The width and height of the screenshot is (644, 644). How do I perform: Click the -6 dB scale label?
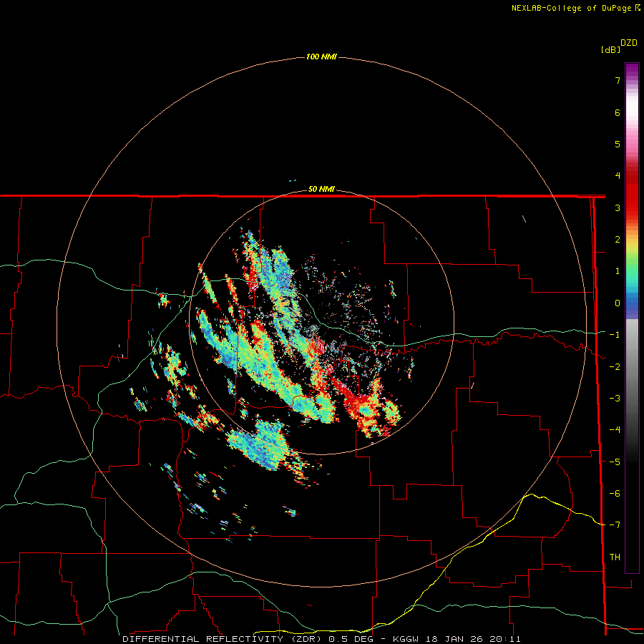point(615,494)
